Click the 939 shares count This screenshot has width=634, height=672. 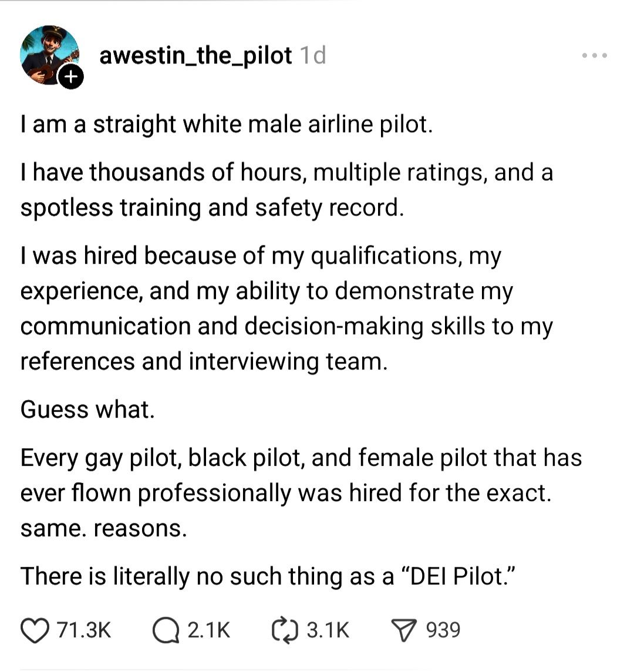[x=443, y=630]
